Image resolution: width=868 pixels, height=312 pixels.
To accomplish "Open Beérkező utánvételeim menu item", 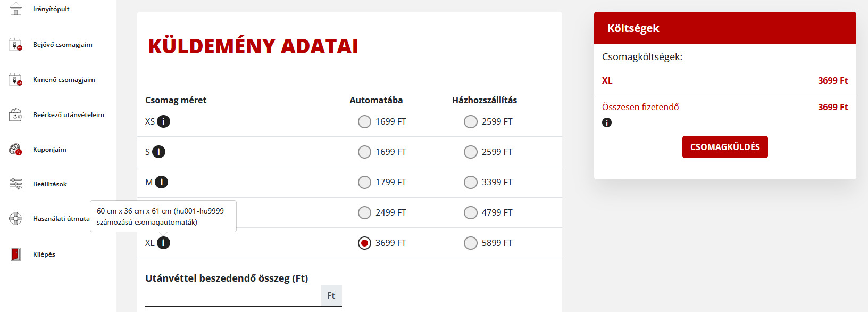I will pyautogui.click(x=68, y=115).
